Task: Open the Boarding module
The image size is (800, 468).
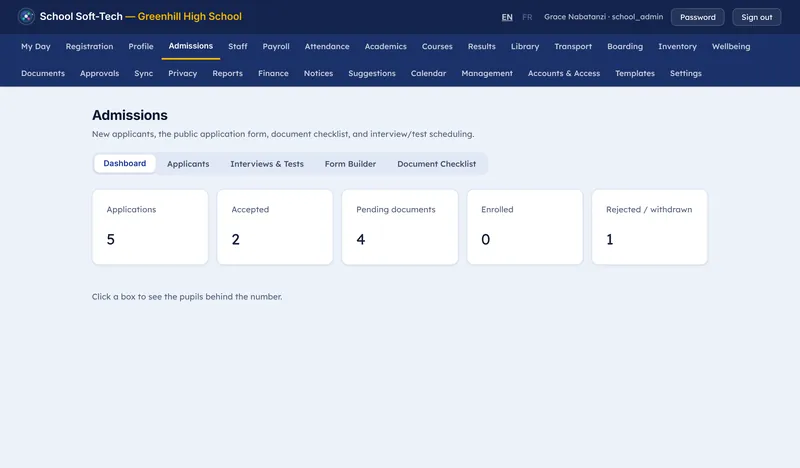Action: 625,46
